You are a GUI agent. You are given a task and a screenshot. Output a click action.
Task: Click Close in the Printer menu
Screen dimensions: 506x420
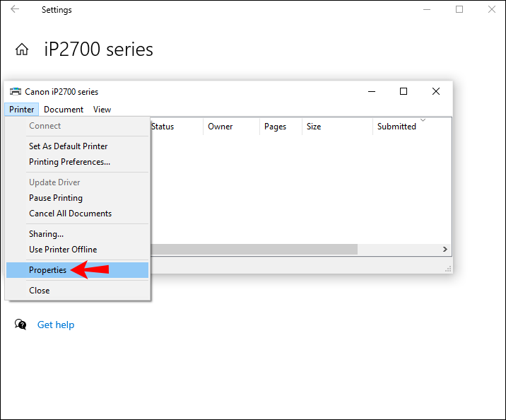[x=78, y=291]
